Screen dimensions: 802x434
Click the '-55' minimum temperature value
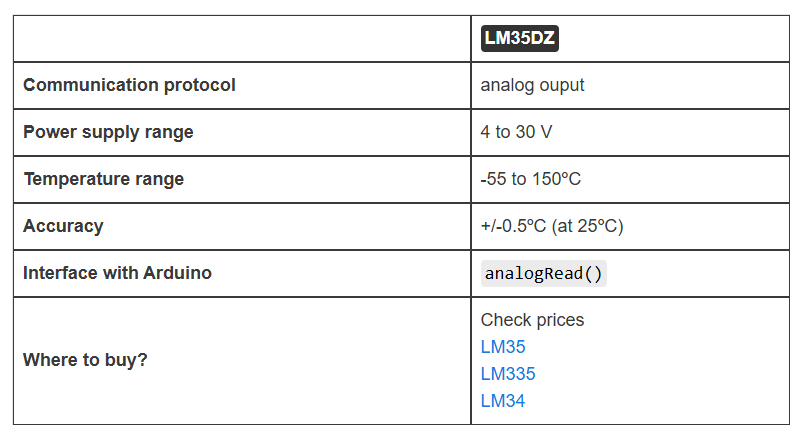click(493, 179)
